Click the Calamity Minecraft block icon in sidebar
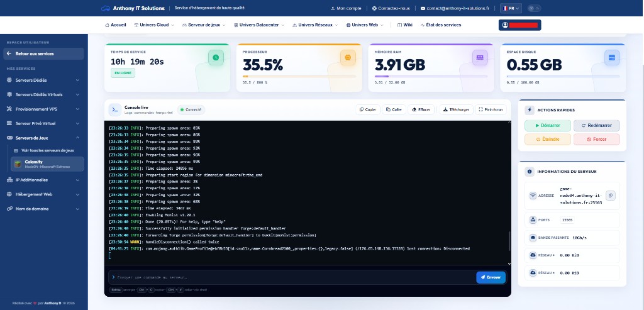The height and width of the screenshot is (310, 644). click(x=18, y=164)
